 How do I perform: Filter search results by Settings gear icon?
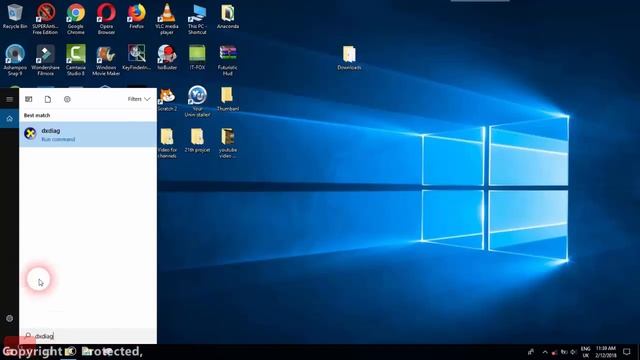(x=67, y=99)
